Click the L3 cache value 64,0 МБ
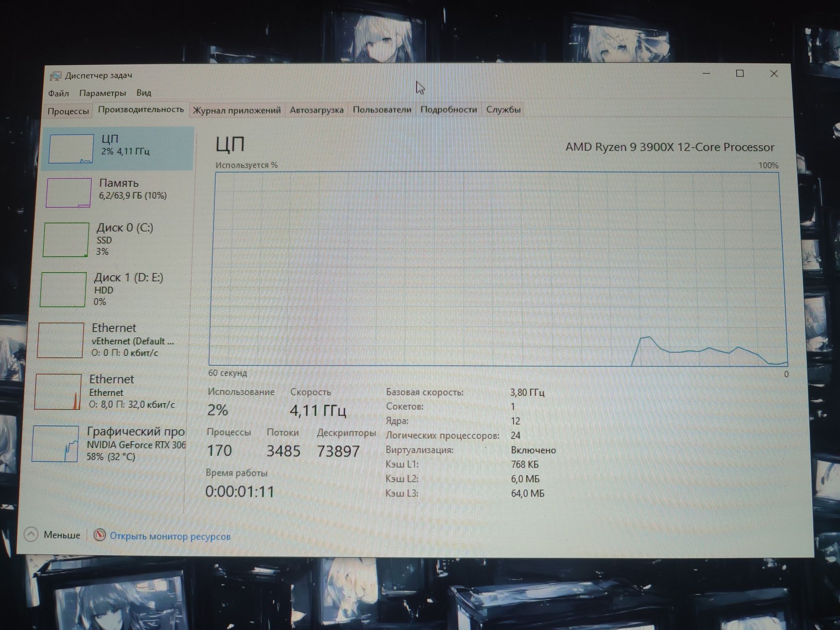The image size is (840, 630). (x=528, y=493)
